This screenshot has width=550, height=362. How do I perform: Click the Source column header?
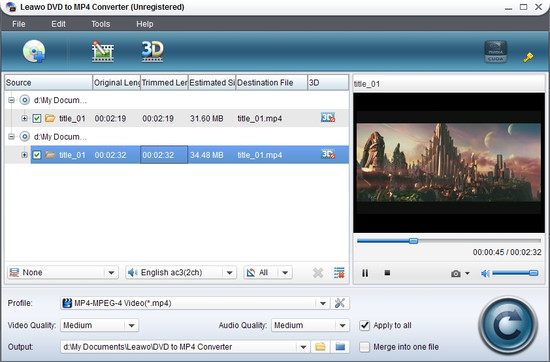[x=48, y=82]
